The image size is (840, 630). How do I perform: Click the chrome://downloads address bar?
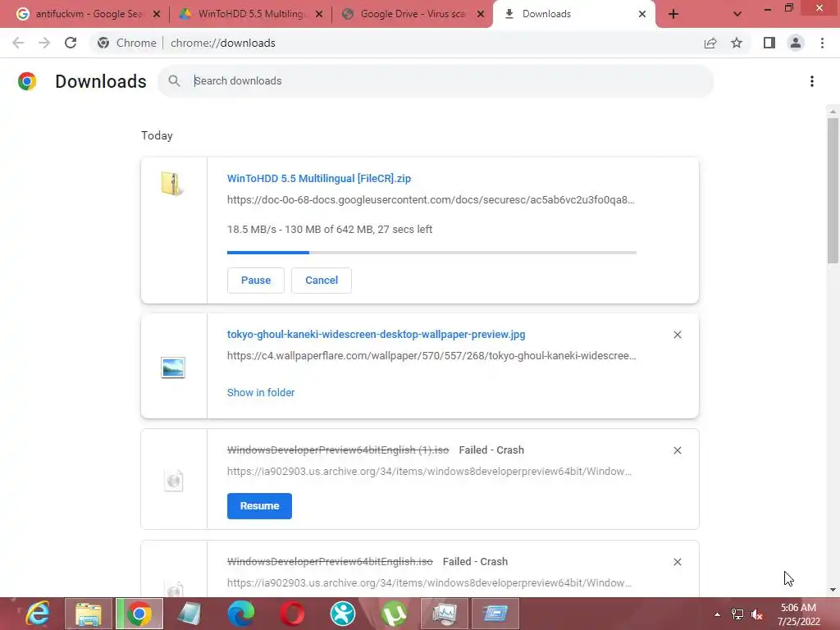(x=223, y=43)
